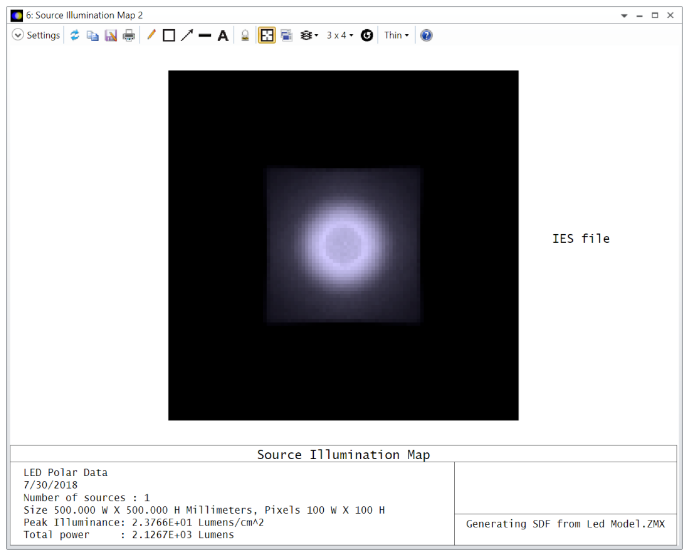Open the layers icon dropdown
The image size is (690, 555).
click(310, 35)
